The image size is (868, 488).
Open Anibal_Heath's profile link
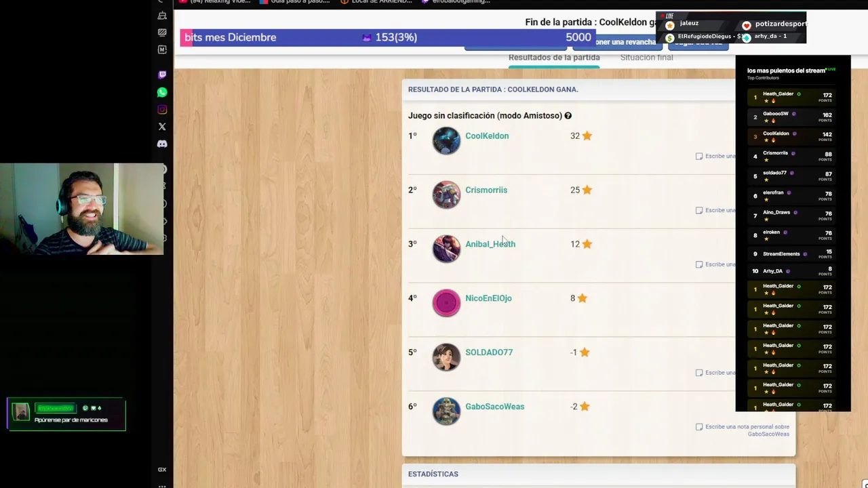(490, 244)
